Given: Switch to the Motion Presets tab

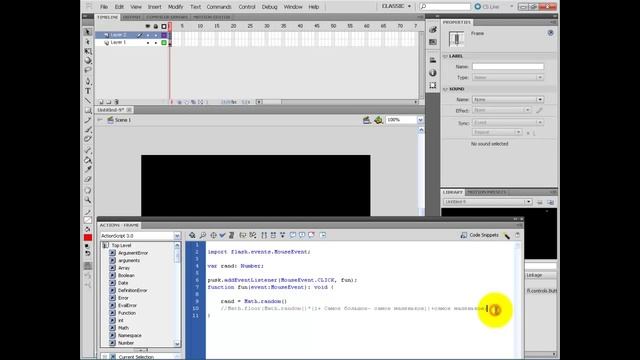Looking at the screenshot, I should pyautogui.click(x=486, y=192).
